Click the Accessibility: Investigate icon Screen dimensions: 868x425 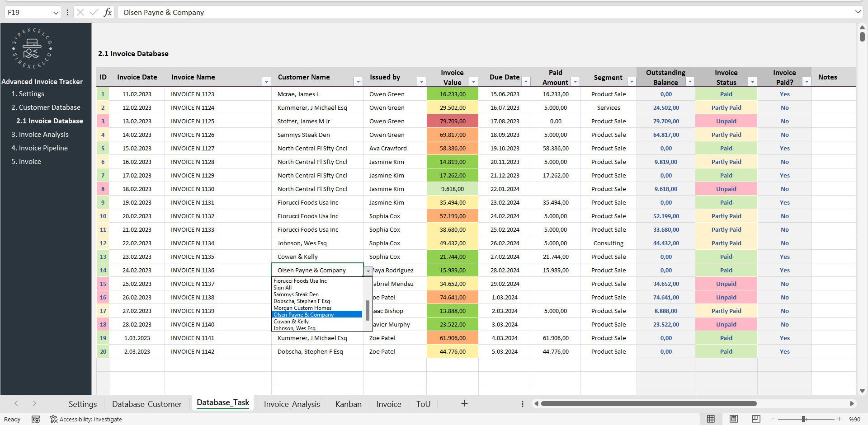click(x=53, y=419)
